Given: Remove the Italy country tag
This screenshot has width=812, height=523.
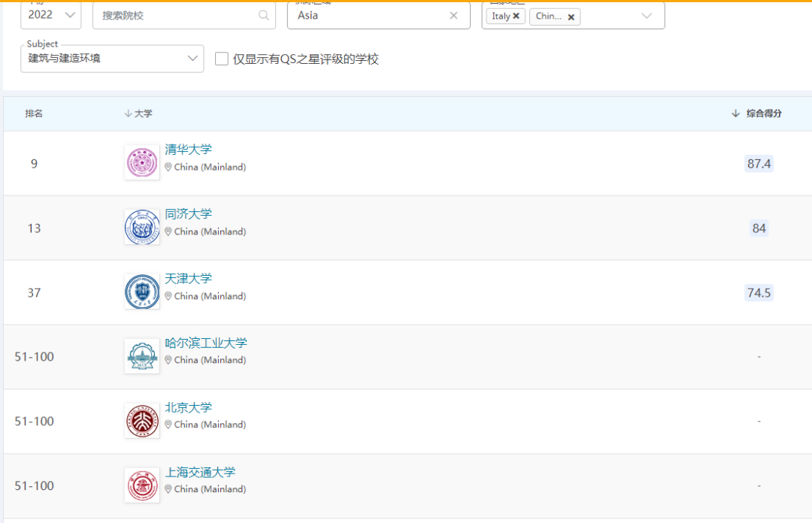Looking at the screenshot, I should 517,16.
